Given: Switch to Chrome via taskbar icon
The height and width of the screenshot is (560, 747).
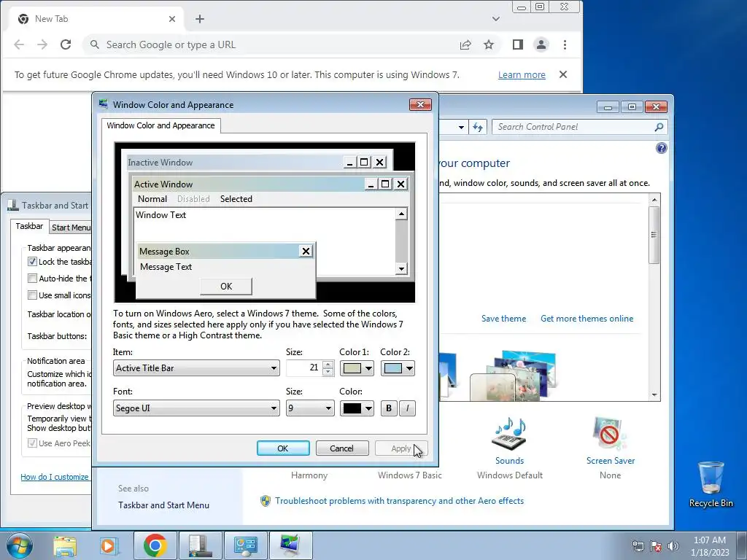Looking at the screenshot, I should pos(155,545).
